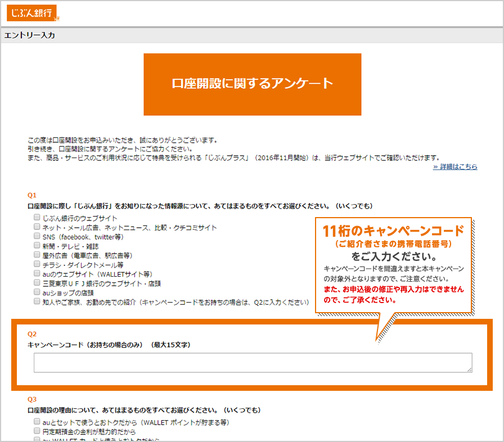Select 三菱東京UFJ銀行のウェブサイト・店頭 checkbox
The width and height of the screenshot is (504, 442).
[37, 283]
